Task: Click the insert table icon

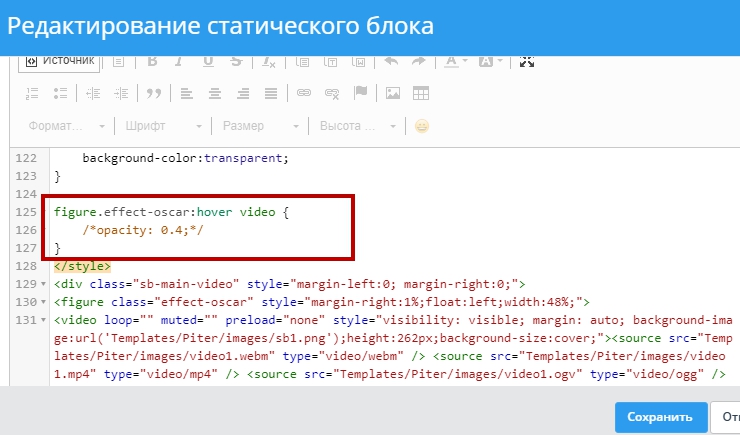Action: [x=421, y=93]
